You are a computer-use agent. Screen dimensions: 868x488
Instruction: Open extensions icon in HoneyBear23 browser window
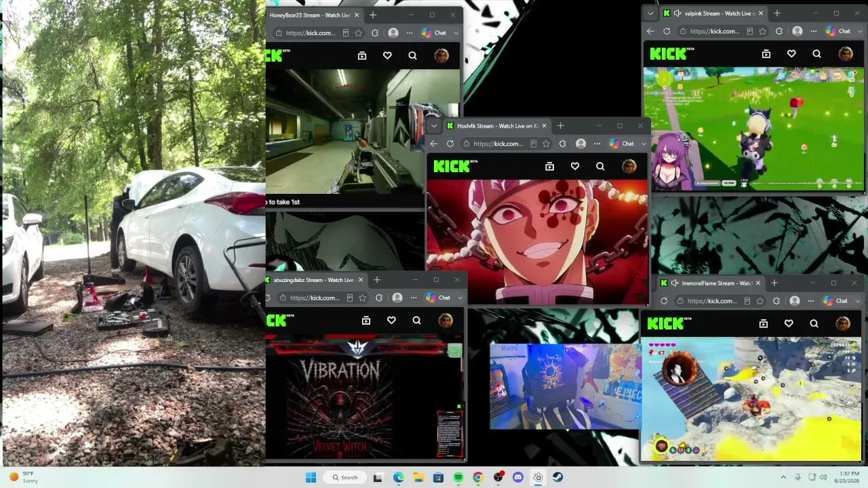coord(374,33)
